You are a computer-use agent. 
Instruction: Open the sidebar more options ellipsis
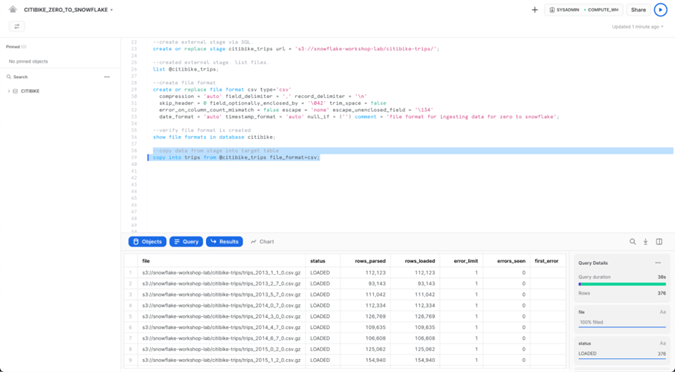[x=107, y=77]
